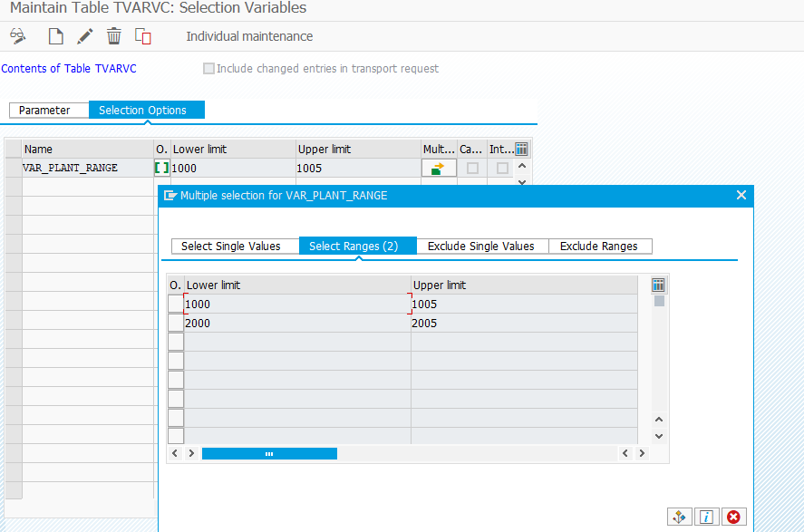Click the copy entry icon
This screenshot has height=532, width=804.
(141, 36)
